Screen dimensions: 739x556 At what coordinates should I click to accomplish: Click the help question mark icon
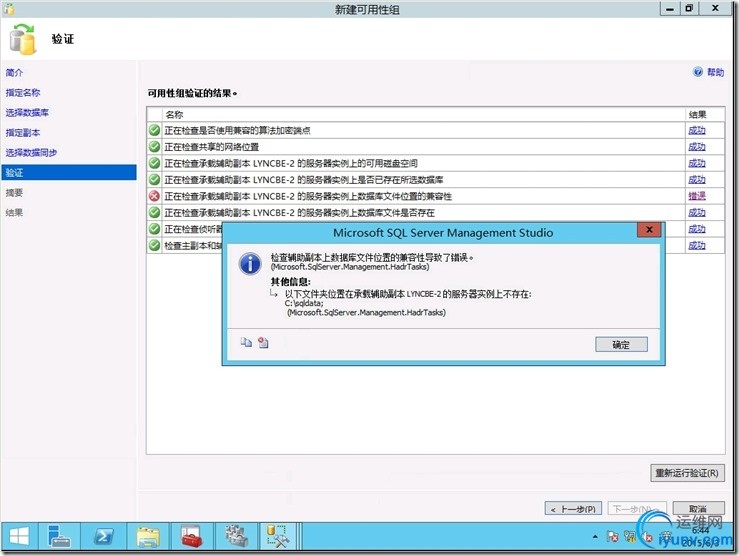[698, 72]
